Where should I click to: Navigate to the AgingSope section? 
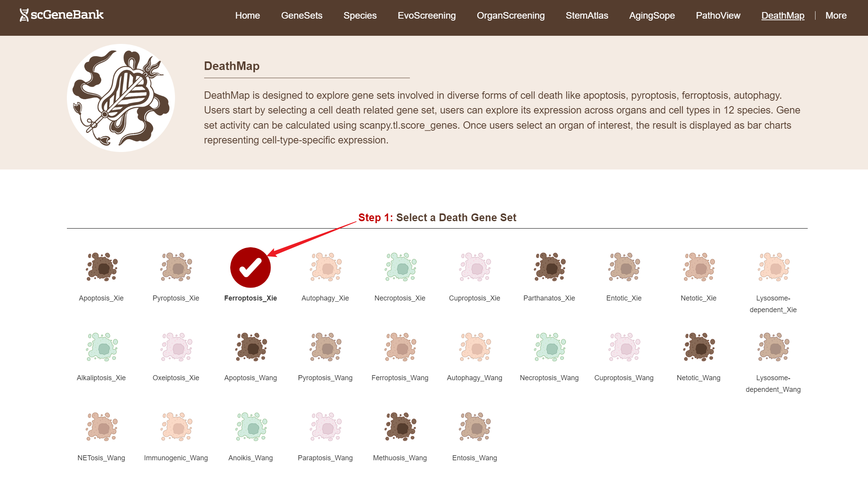(652, 16)
